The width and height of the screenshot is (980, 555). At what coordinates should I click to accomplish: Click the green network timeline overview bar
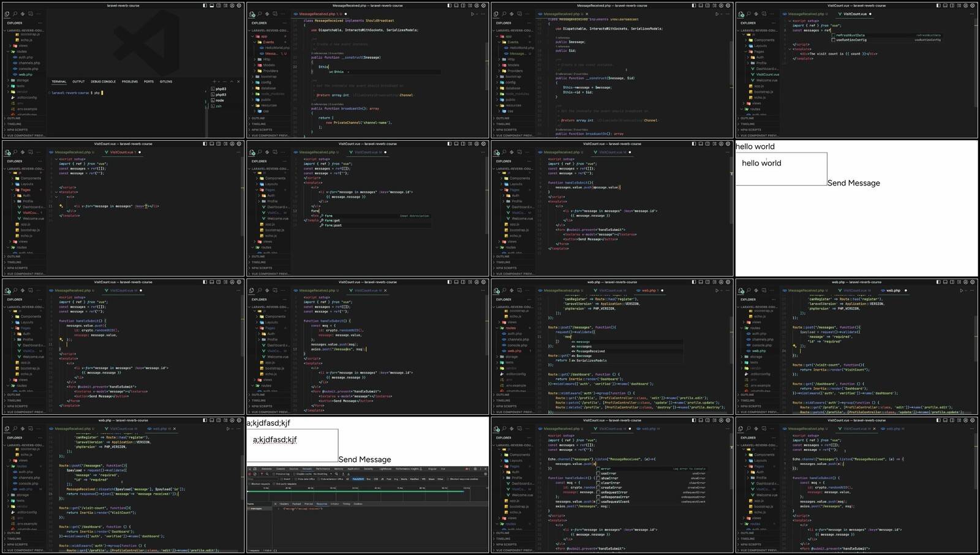point(355,491)
